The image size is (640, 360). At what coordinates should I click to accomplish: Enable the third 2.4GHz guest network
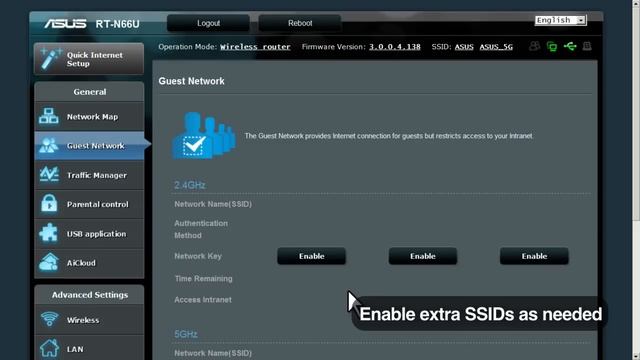534,256
